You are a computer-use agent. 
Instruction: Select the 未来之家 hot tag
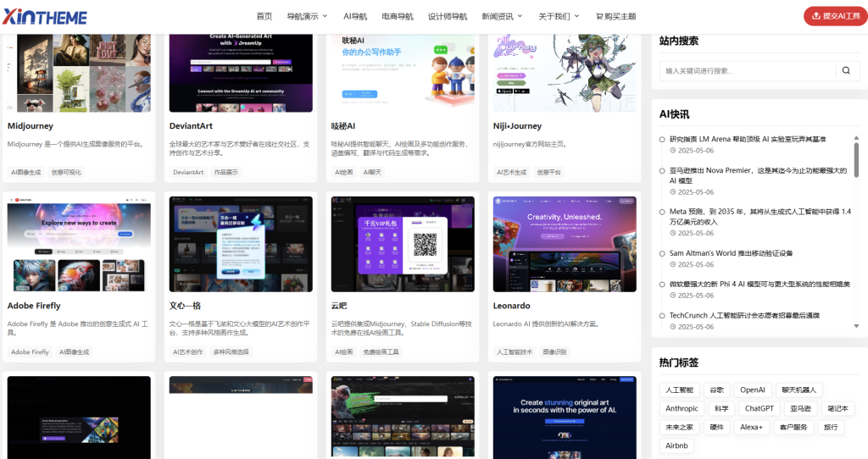point(679,427)
